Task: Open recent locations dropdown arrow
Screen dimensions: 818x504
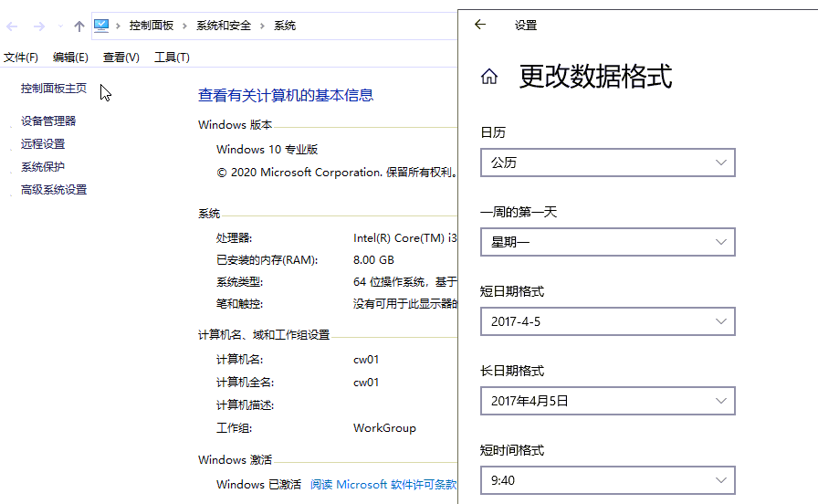Action: pos(60,26)
